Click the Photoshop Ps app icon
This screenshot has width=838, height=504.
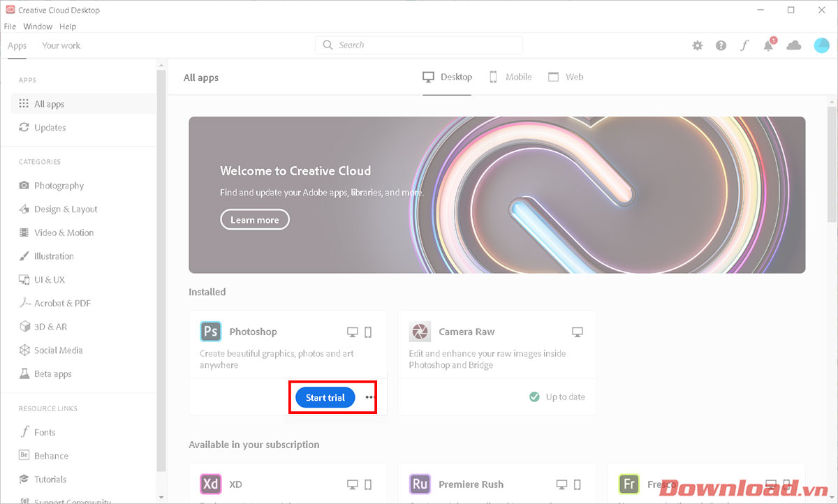210,331
